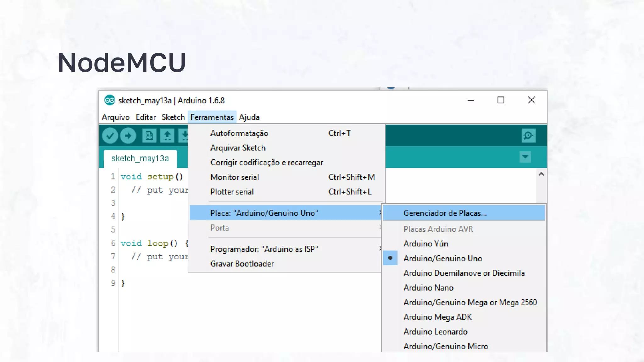Click the Arduino logo in the title bar
This screenshot has height=362, width=644.
pyautogui.click(x=109, y=100)
